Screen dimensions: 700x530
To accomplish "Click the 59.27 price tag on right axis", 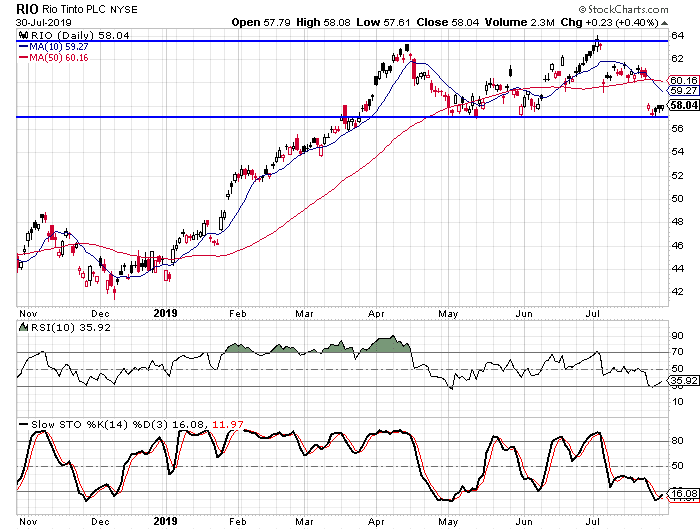I will [683, 91].
